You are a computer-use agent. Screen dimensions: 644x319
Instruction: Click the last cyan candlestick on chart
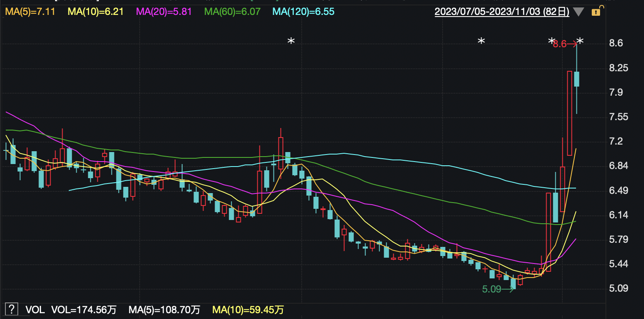(576, 79)
